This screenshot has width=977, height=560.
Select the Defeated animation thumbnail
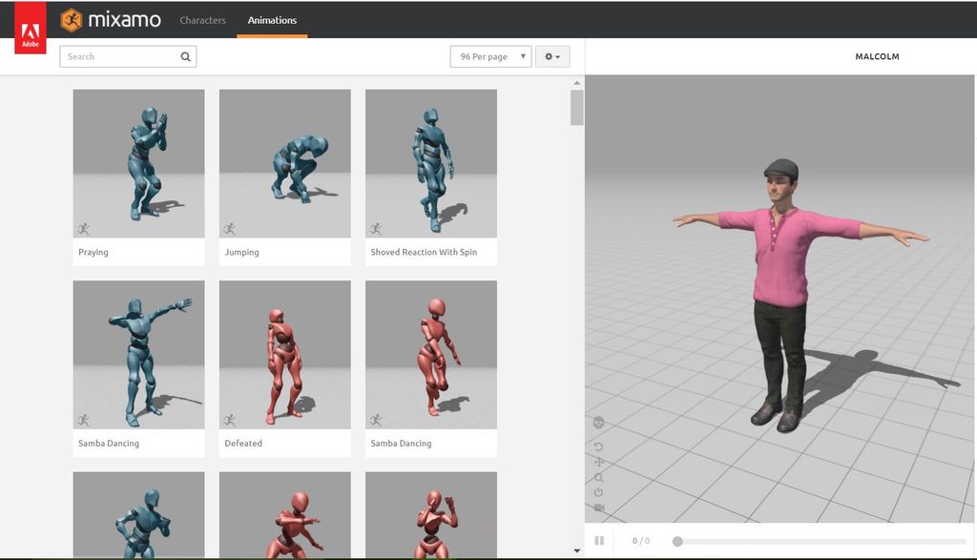(x=284, y=355)
